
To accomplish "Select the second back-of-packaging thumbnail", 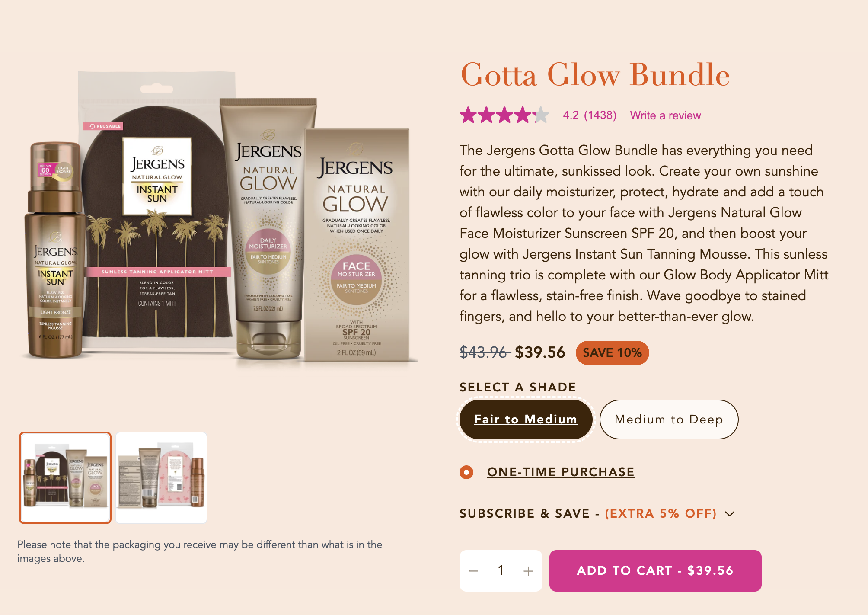I will coord(161,478).
